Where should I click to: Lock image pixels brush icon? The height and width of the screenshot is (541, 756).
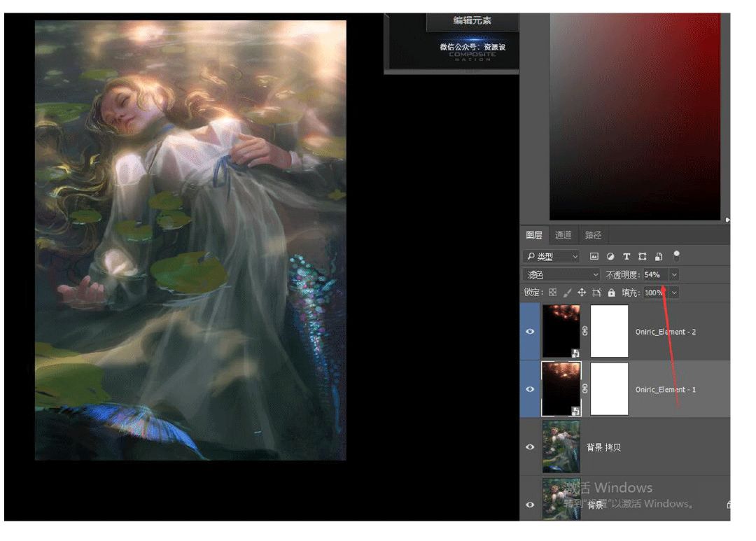pyautogui.click(x=568, y=293)
